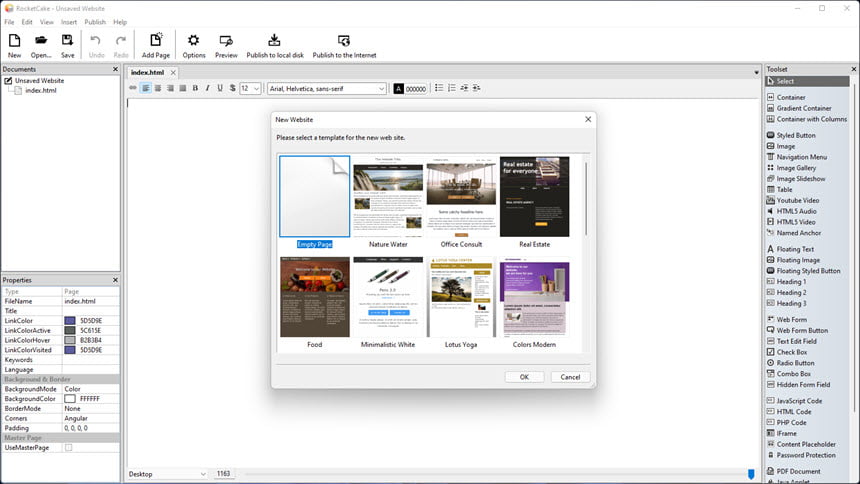Close the index.html tab
This screenshot has width=860, height=484.
[173, 72]
